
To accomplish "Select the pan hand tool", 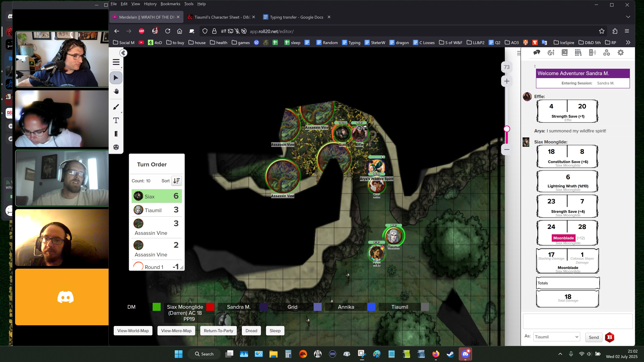I will point(116,92).
